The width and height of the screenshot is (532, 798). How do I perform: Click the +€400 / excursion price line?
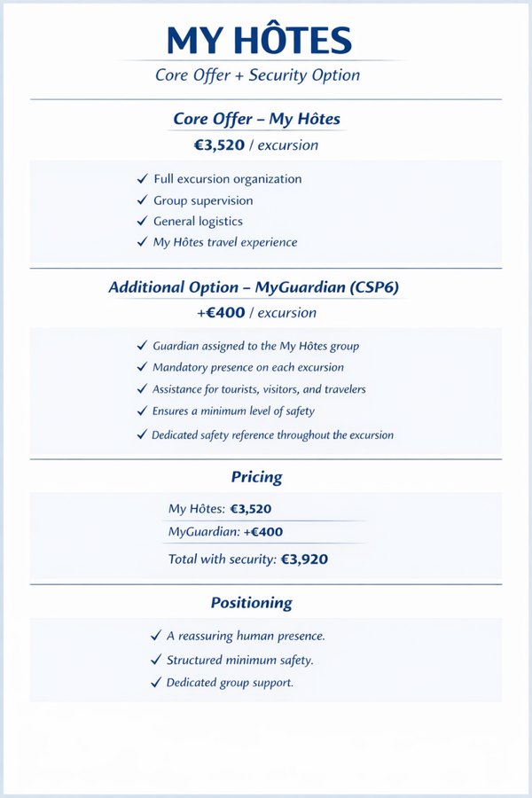(x=256, y=312)
